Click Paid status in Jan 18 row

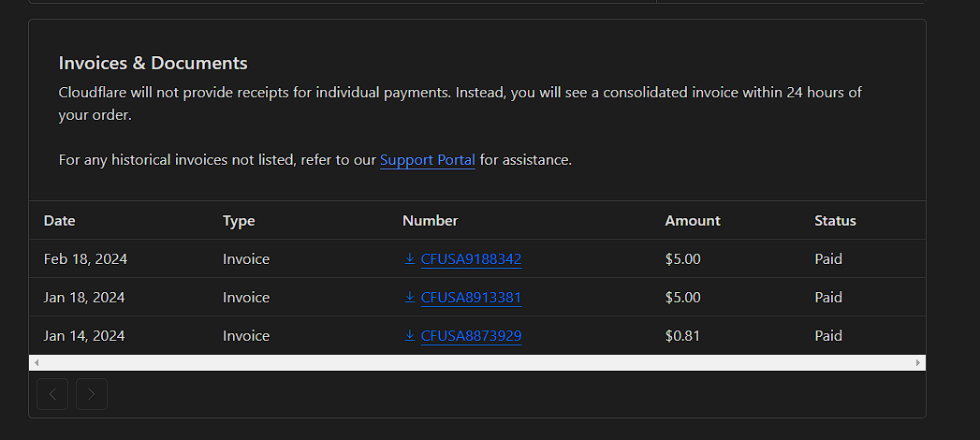point(828,298)
